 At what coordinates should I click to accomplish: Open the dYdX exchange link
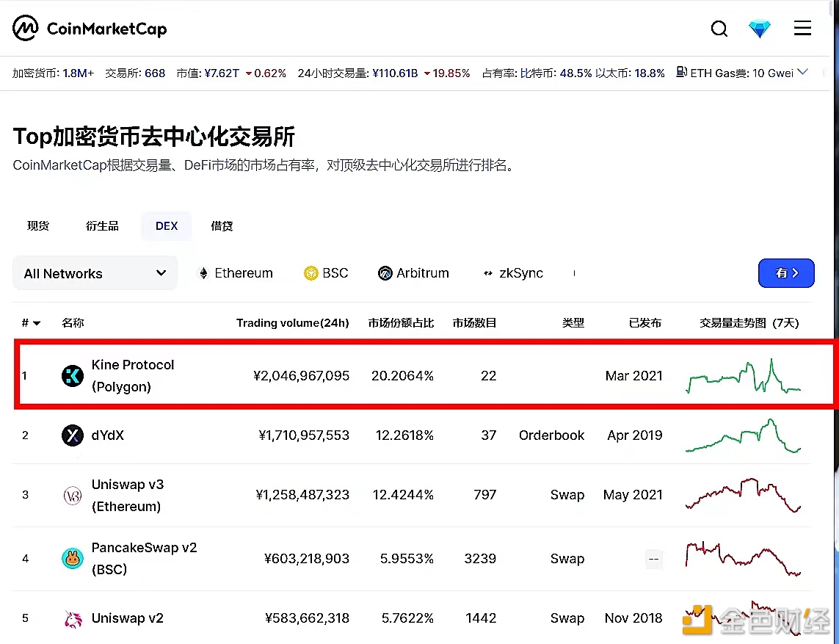(x=108, y=435)
